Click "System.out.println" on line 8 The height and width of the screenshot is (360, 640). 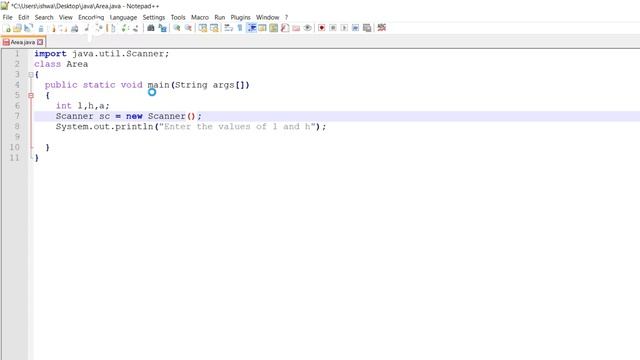104,127
